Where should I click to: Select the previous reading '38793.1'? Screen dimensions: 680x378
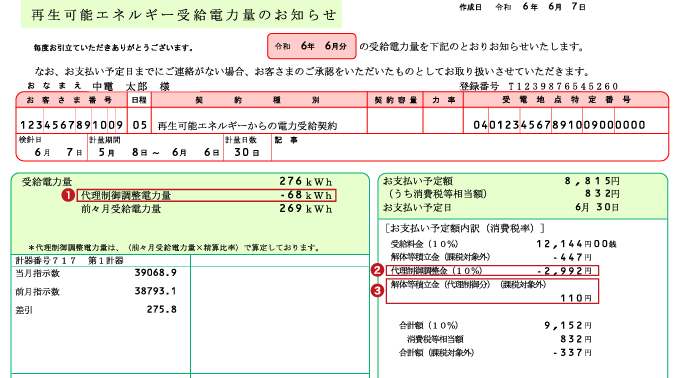pos(156,291)
